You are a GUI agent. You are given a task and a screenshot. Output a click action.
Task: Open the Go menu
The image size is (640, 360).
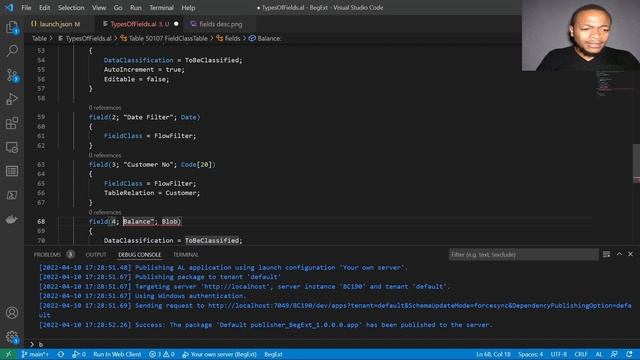point(118,7)
